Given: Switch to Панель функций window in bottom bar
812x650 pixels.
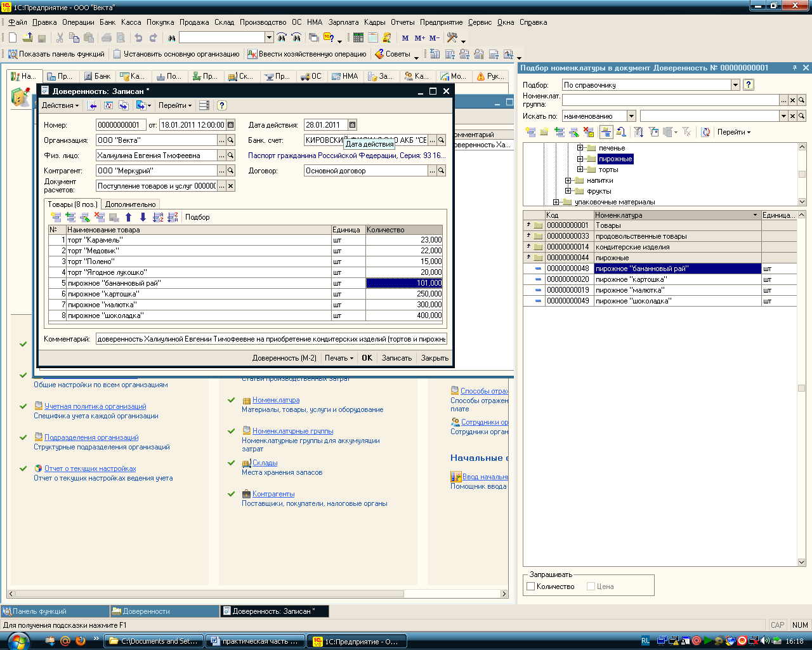Looking at the screenshot, I should click(55, 611).
